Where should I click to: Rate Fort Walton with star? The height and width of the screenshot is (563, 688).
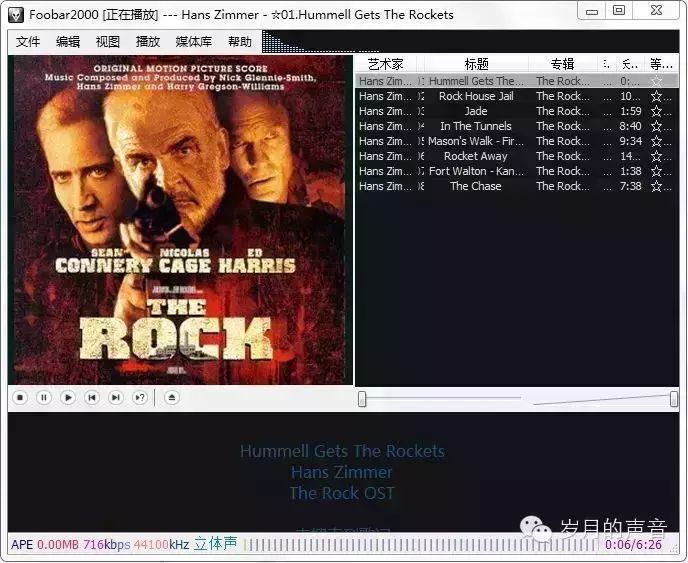[656, 171]
